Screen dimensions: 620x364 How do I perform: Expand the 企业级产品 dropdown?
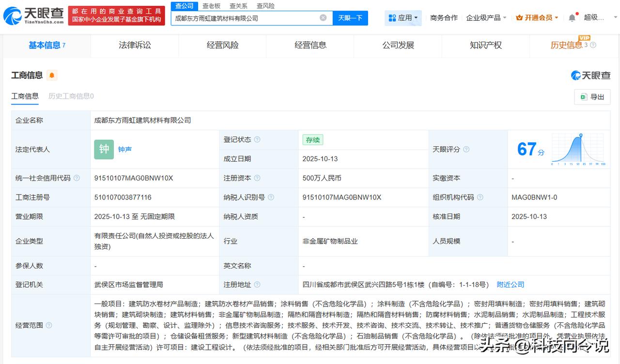click(486, 18)
